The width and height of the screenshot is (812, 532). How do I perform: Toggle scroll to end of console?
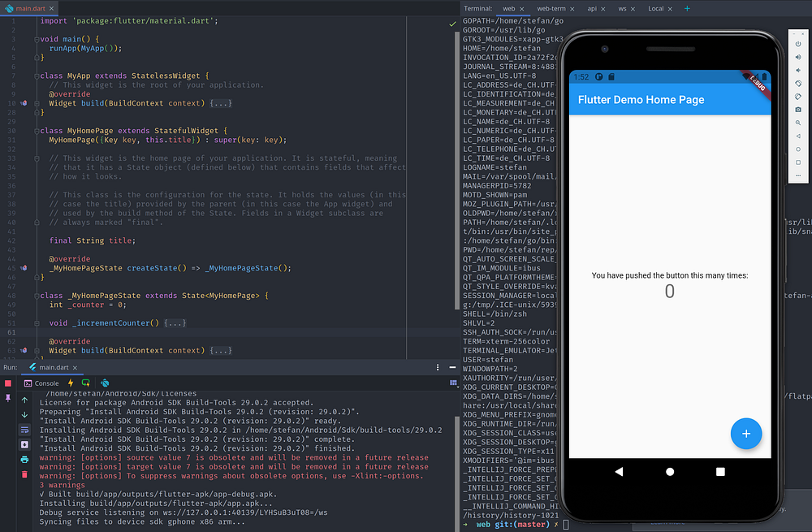[x=24, y=444]
